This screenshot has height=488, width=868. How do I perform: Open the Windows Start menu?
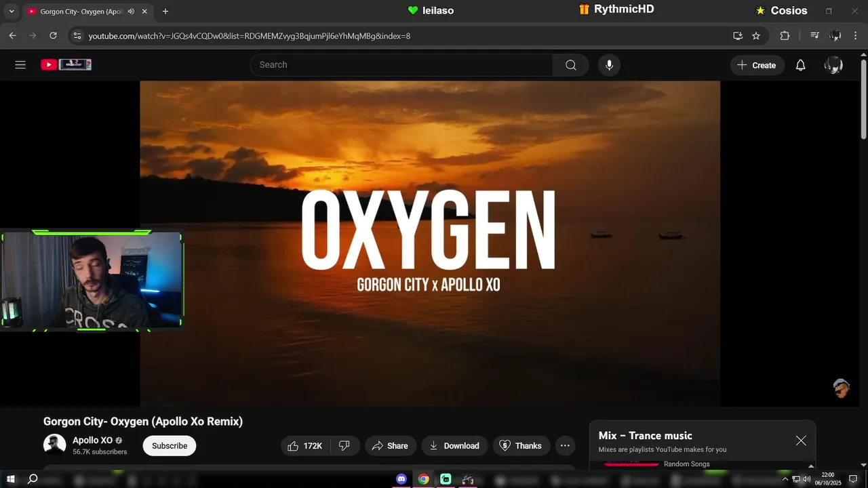(11, 479)
